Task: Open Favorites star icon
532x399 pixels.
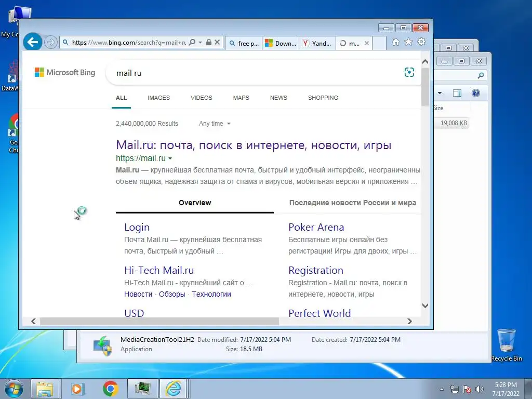Action: point(408,42)
